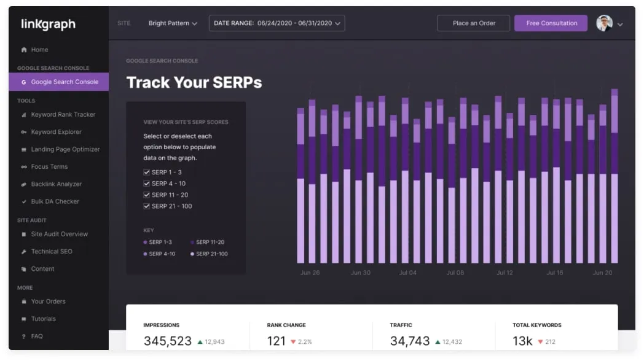Click the Landing Page Optimizer icon

24,149
